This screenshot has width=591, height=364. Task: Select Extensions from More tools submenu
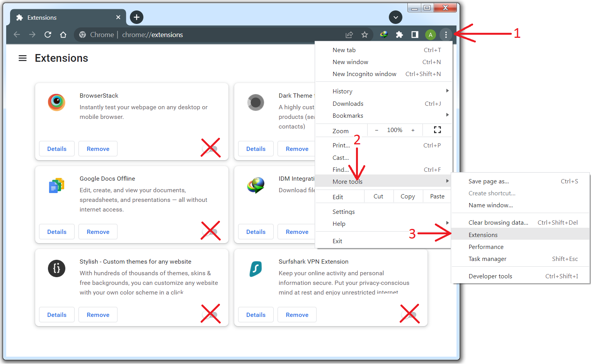483,234
